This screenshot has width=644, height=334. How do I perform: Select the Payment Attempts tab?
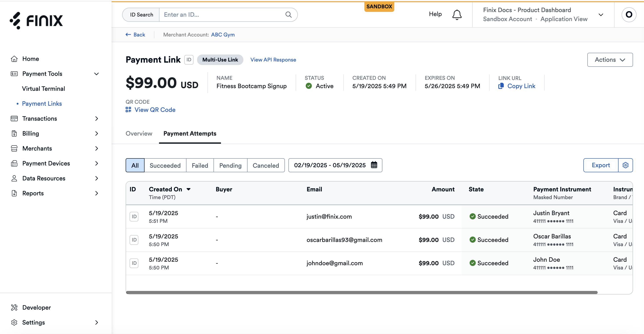click(x=190, y=134)
